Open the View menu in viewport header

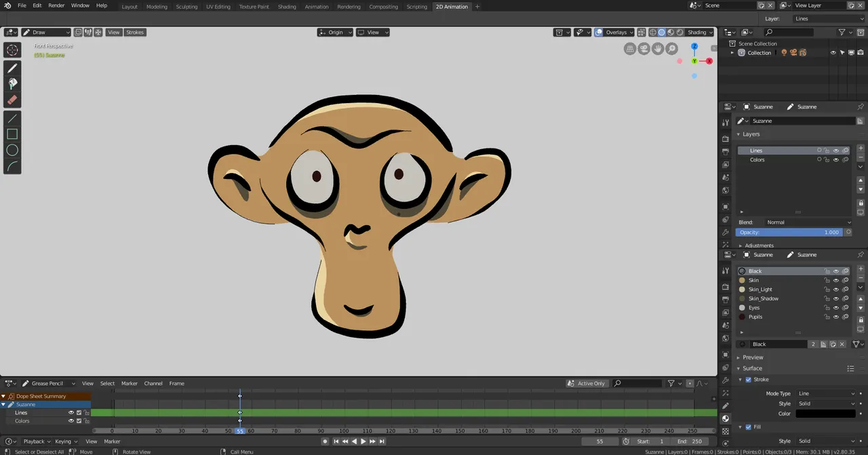click(114, 33)
